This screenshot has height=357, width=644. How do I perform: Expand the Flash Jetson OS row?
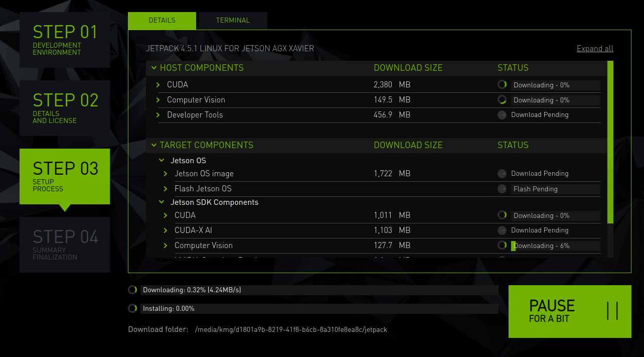pyautogui.click(x=166, y=189)
